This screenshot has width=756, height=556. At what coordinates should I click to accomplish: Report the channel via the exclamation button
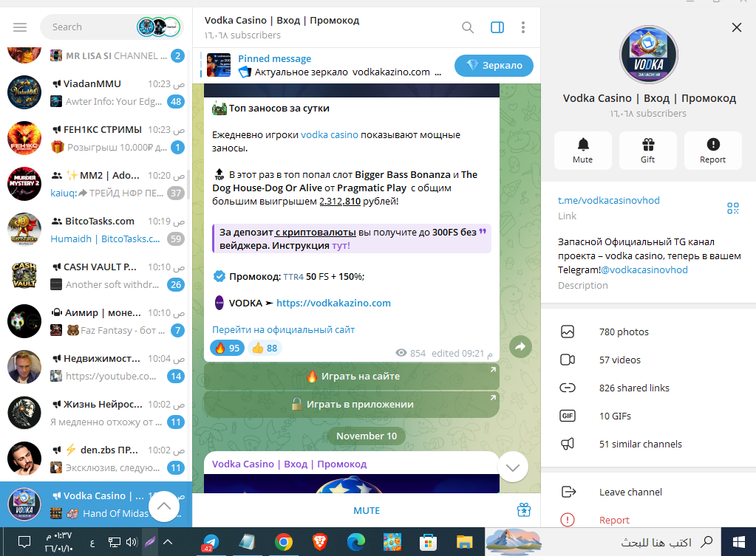point(713,151)
